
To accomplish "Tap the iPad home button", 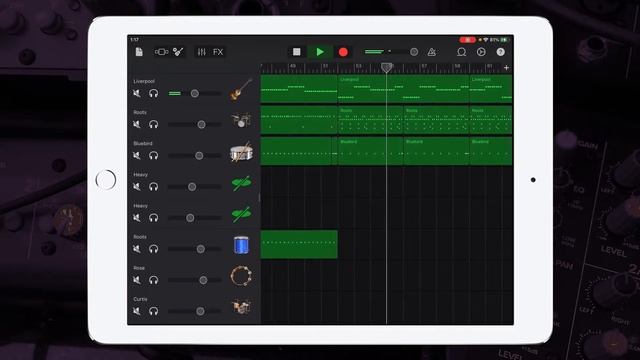I will pos(106,180).
